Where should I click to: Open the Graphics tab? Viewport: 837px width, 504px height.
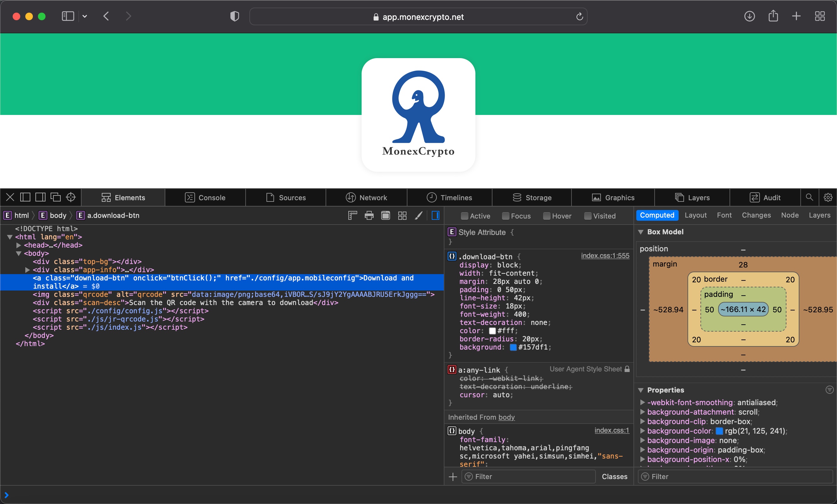pos(613,198)
